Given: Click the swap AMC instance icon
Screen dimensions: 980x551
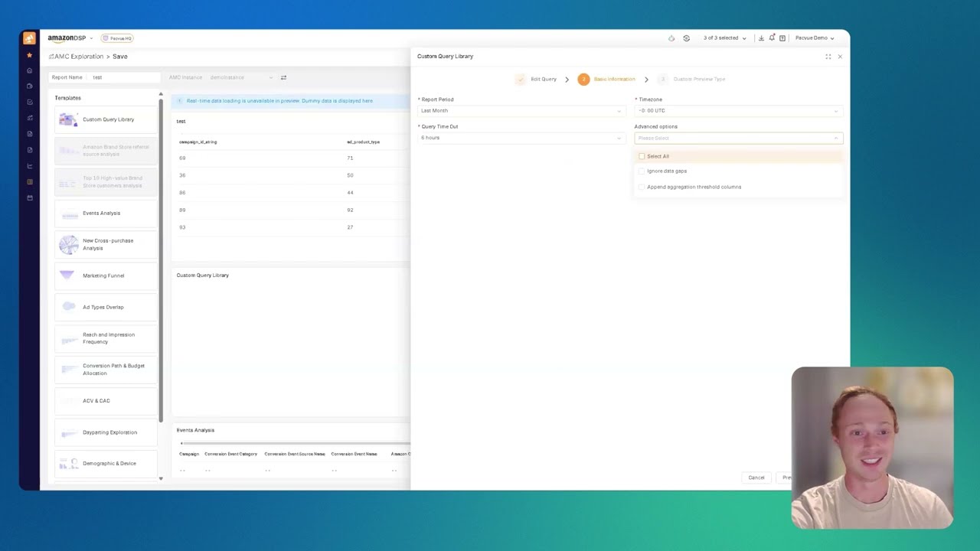Looking at the screenshot, I should (x=283, y=77).
